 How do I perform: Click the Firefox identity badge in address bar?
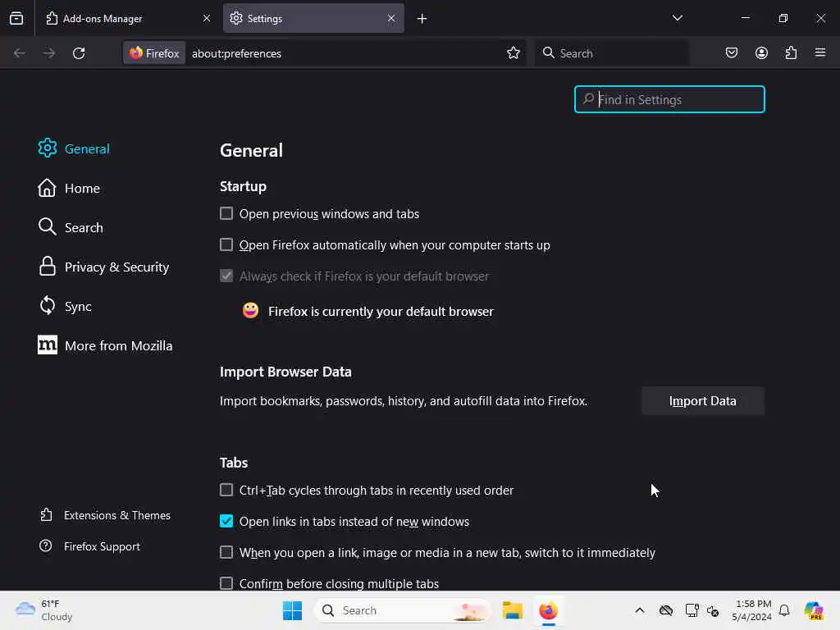coord(154,53)
